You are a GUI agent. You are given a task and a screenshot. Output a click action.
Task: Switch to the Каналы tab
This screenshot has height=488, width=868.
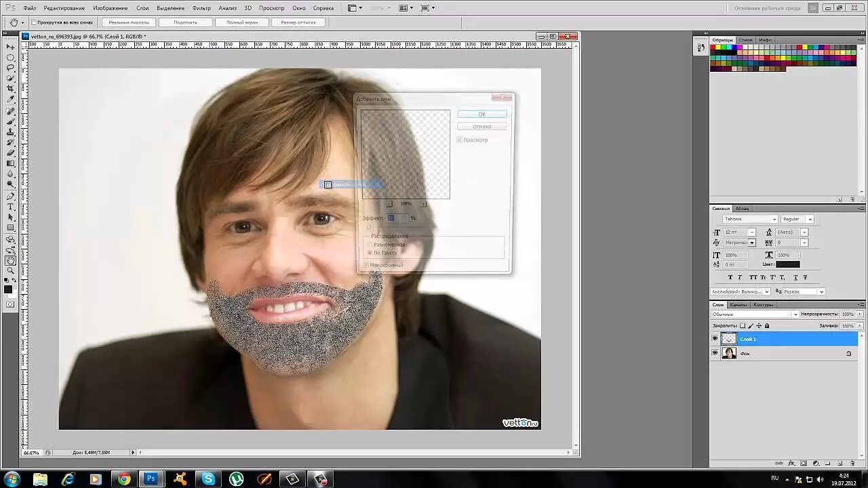pos(738,304)
